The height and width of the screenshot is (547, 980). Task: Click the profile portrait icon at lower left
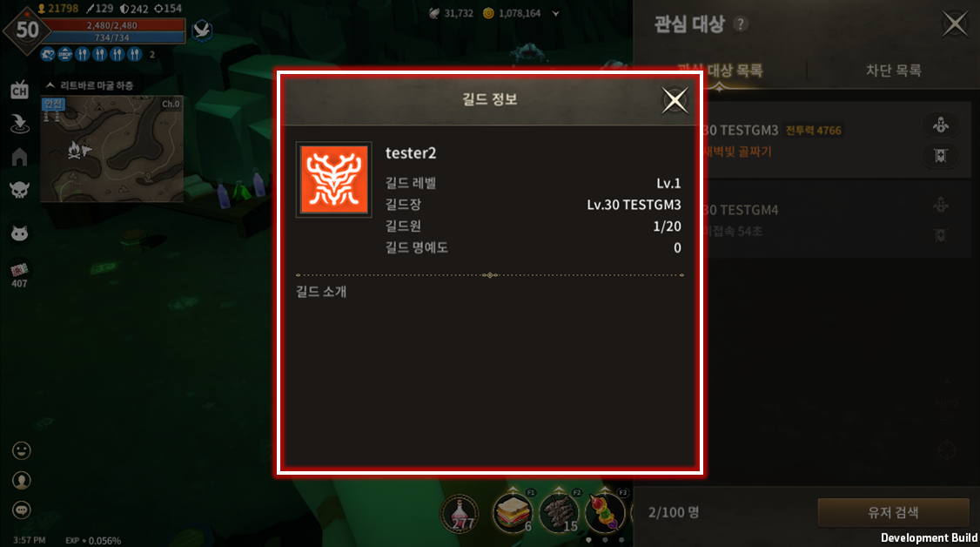[x=21, y=480]
